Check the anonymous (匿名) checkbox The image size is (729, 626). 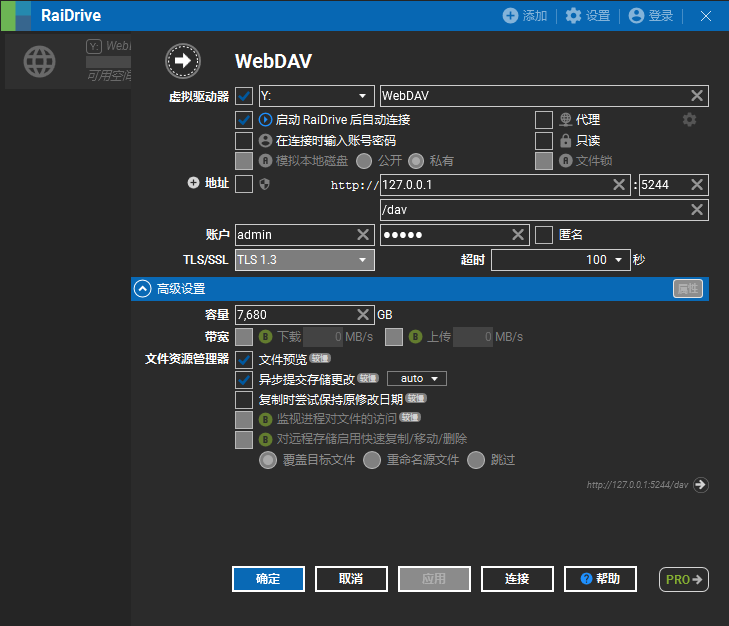click(543, 234)
